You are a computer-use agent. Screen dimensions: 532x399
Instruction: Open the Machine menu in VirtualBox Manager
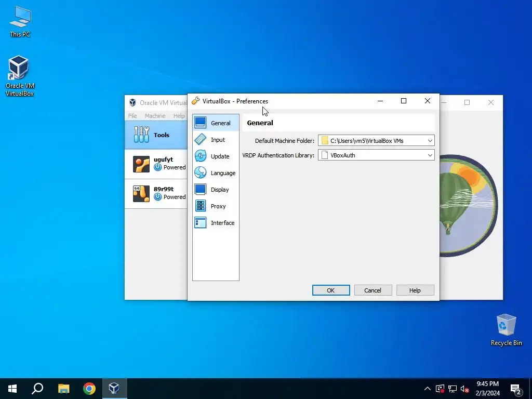point(155,116)
